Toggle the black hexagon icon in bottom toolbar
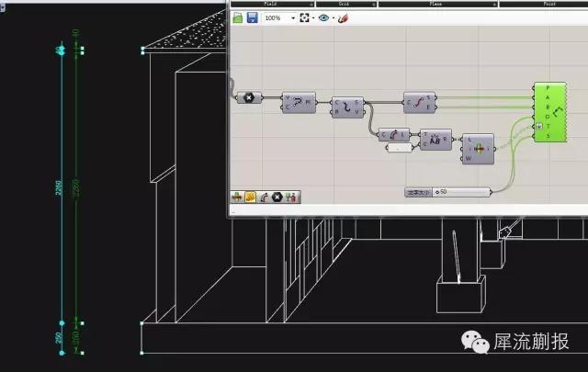 click(x=277, y=197)
